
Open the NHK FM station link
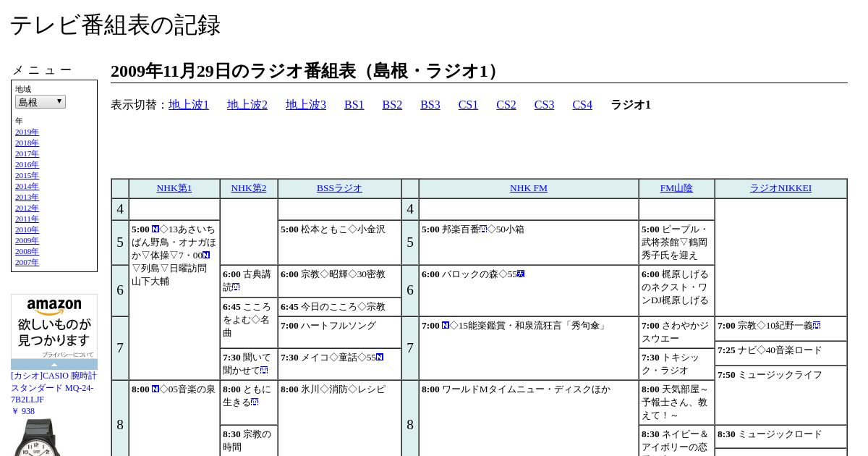tap(529, 188)
